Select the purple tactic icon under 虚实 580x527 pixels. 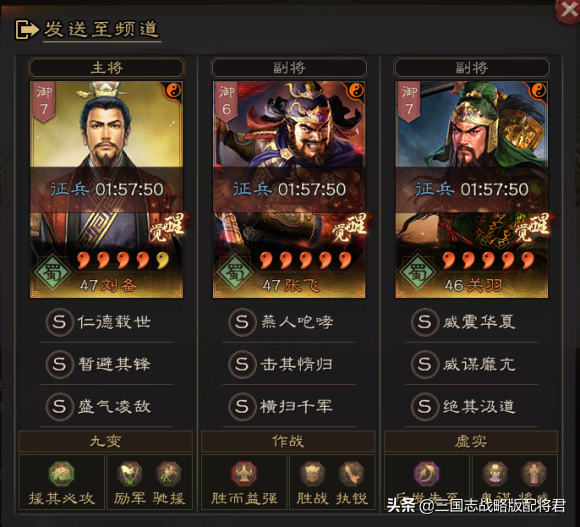point(426,473)
